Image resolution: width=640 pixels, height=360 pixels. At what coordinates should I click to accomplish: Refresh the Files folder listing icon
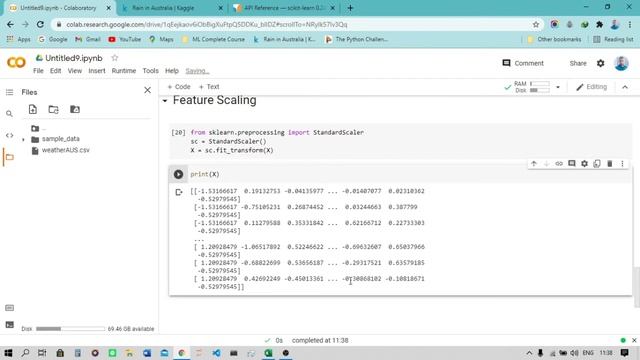(x=53, y=109)
